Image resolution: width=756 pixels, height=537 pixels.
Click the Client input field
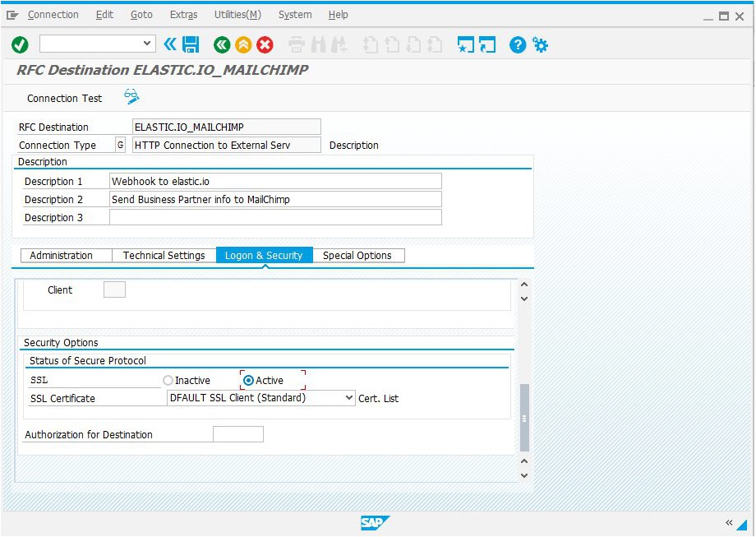[115, 289]
